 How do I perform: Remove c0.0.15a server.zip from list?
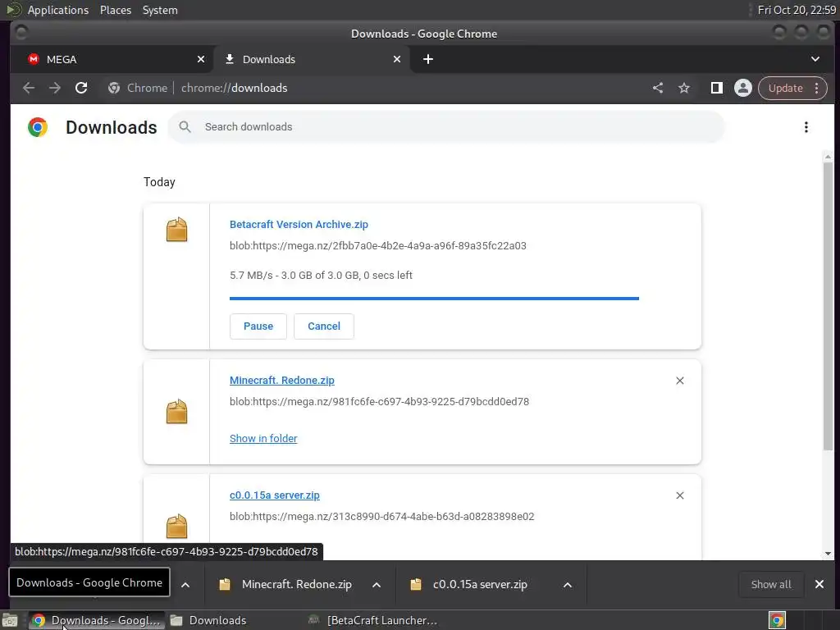coord(680,495)
